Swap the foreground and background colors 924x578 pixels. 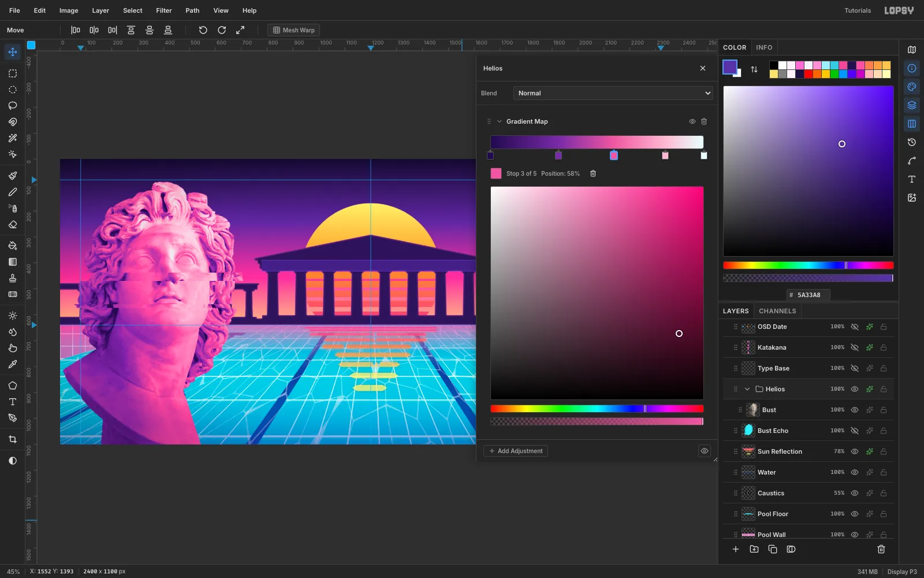pyautogui.click(x=754, y=69)
